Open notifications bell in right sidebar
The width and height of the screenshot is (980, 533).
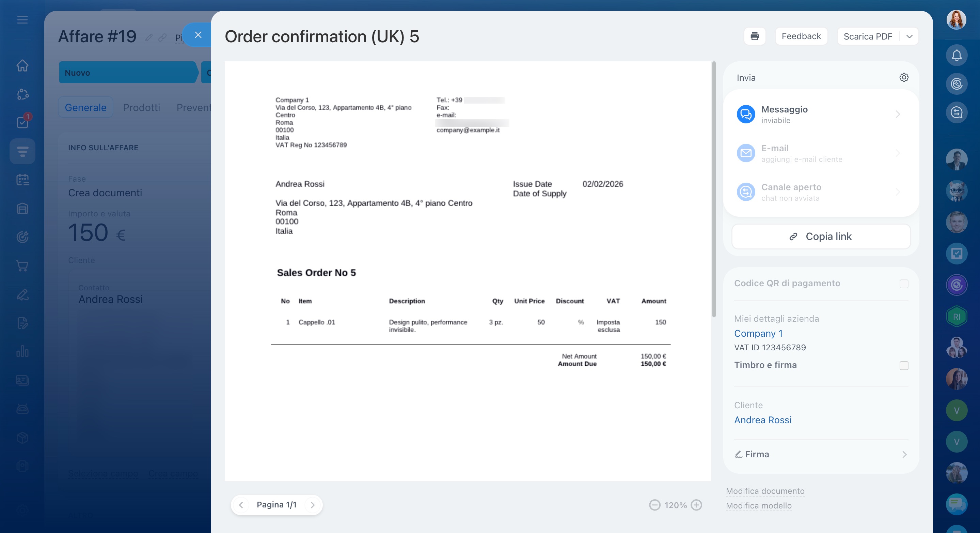(957, 56)
